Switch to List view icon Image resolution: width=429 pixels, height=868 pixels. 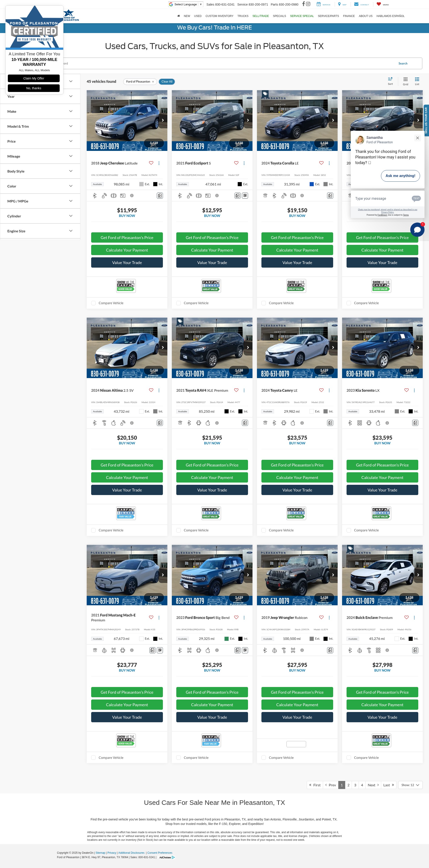417,79
